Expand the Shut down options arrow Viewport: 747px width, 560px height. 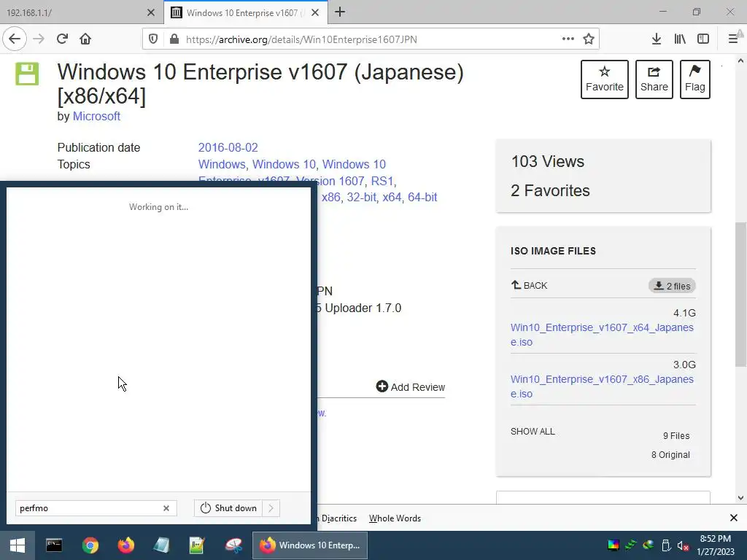pyautogui.click(x=271, y=508)
